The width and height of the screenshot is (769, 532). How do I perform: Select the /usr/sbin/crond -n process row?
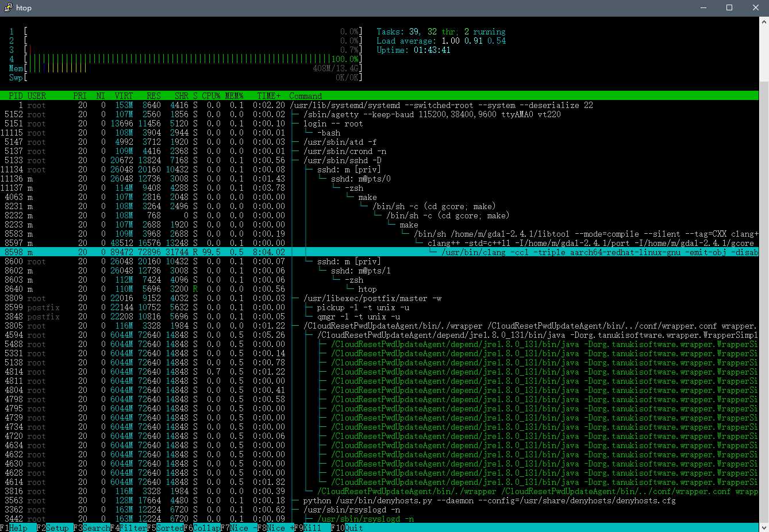(379, 151)
